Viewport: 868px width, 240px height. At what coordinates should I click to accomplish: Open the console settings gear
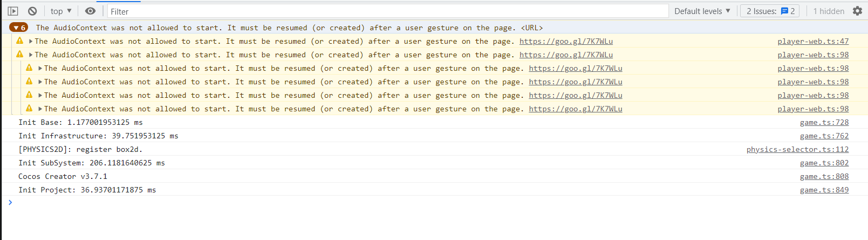[857, 11]
